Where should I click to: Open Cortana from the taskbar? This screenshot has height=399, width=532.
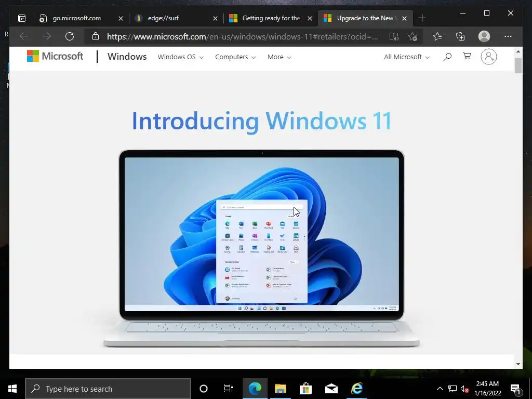click(204, 389)
